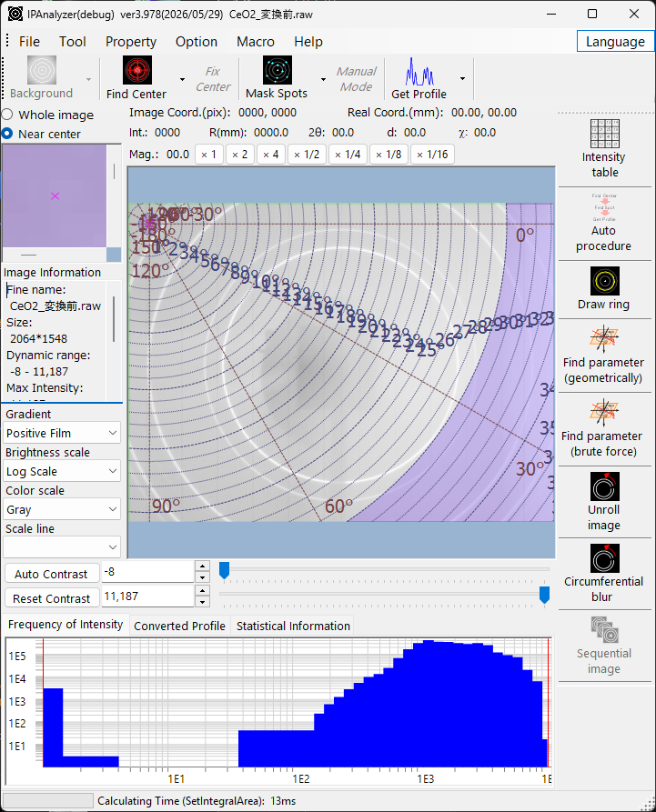Switch to Statistical Information tab
This screenshot has height=812, width=656.
pyautogui.click(x=293, y=626)
